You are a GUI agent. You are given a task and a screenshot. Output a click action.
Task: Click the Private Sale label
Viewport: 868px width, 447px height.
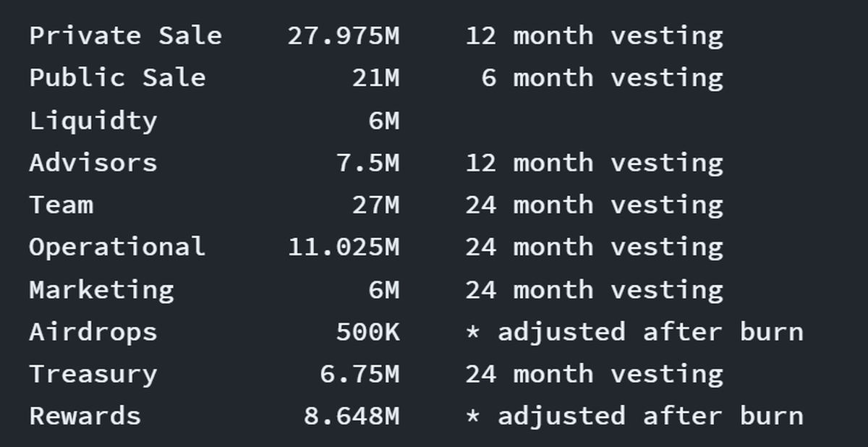125,35
